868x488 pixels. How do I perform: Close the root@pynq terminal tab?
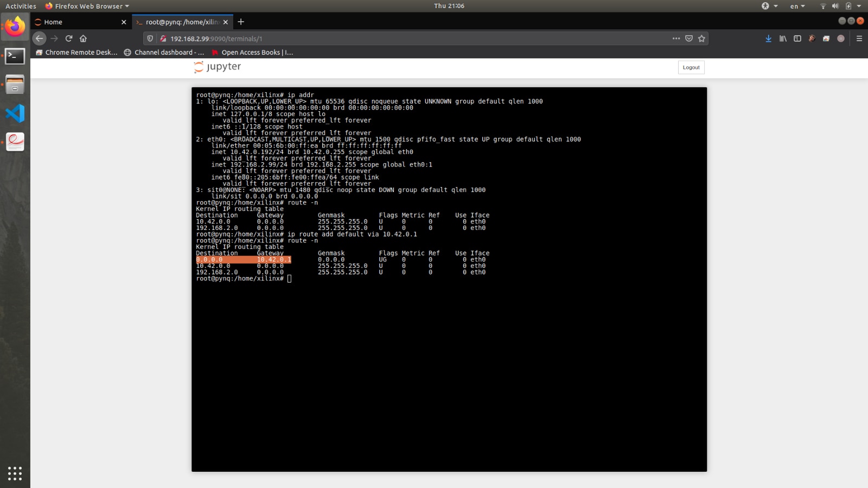pyautogui.click(x=226, y=22)
